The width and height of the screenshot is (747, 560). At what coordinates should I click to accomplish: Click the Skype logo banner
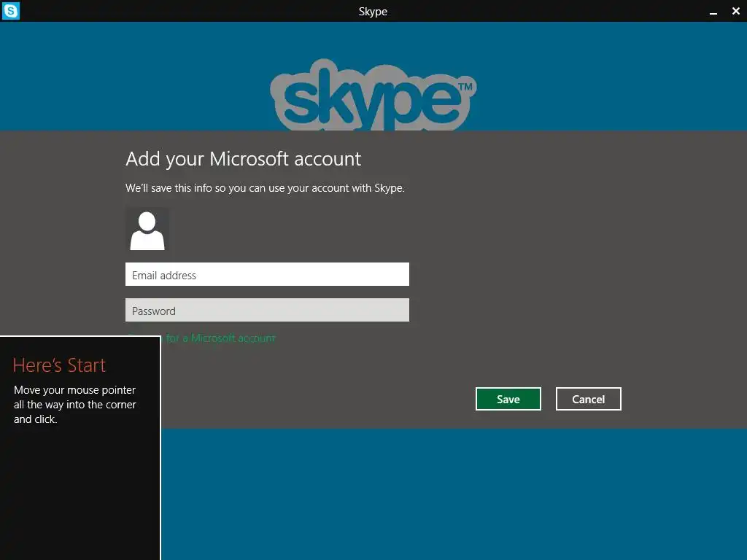373,95
